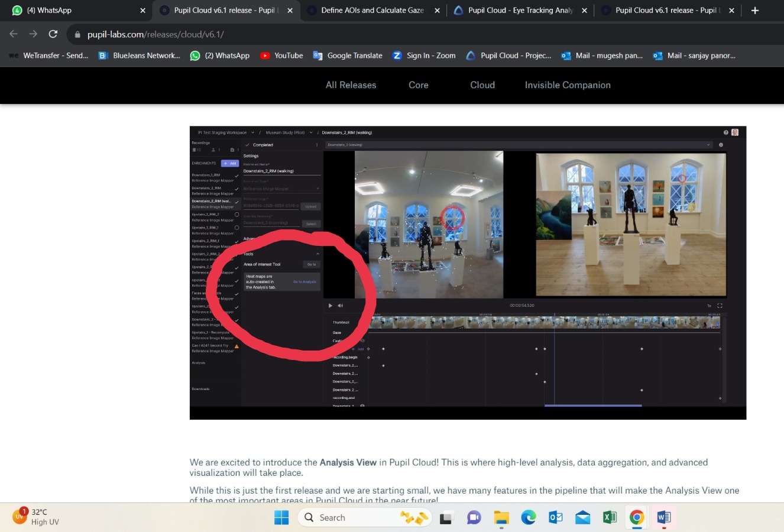Open the WeTransfer bookmark
This screenshot has width=784, height=532.
(x=48, y=56)
